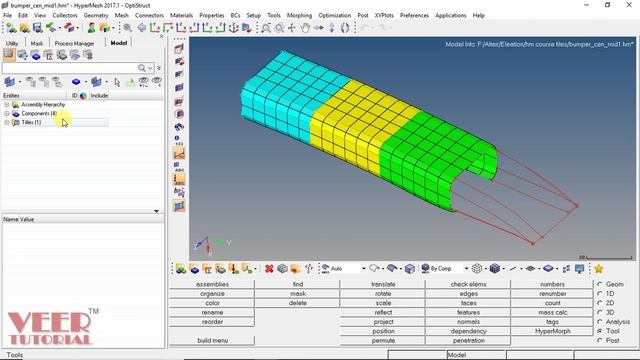This screenshot has width=640, height=360.
Task: Open the Optimization menu
Action: pos(334,15)
